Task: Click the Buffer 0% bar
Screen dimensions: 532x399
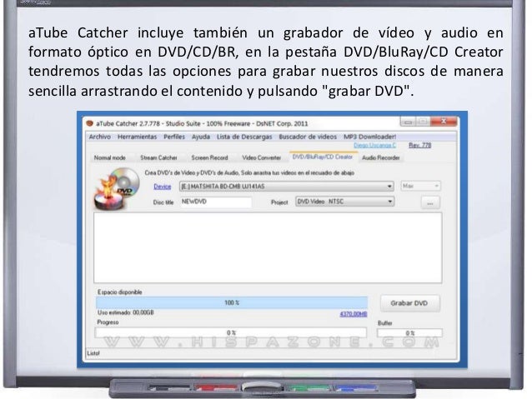Action: [409, 333]
